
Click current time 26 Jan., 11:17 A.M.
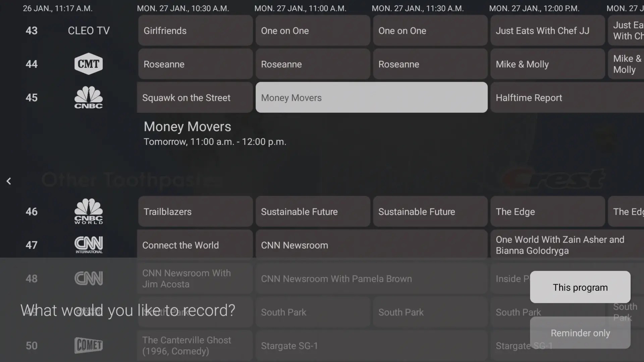58,8
